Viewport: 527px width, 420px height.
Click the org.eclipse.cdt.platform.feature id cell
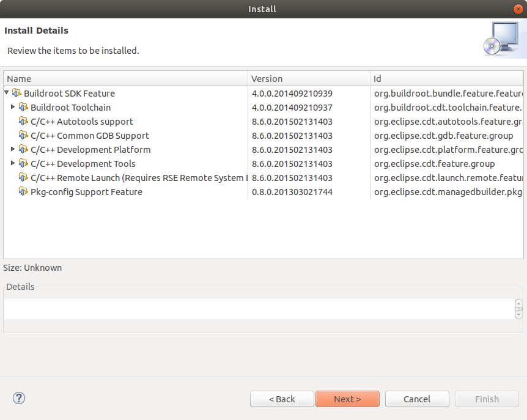[448, 150]
